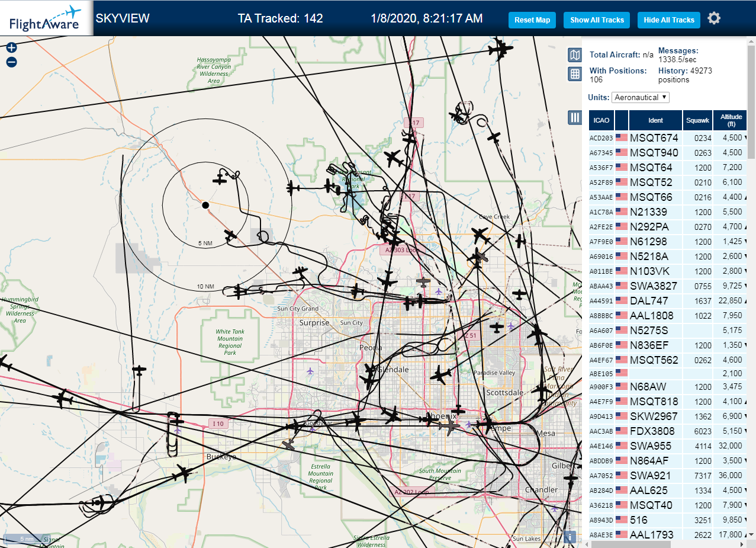Image resolution: width=756 pixels, height=548 pixels.
Task: Select gray aircraft icon near Buckeye
Action: [289, 444]
